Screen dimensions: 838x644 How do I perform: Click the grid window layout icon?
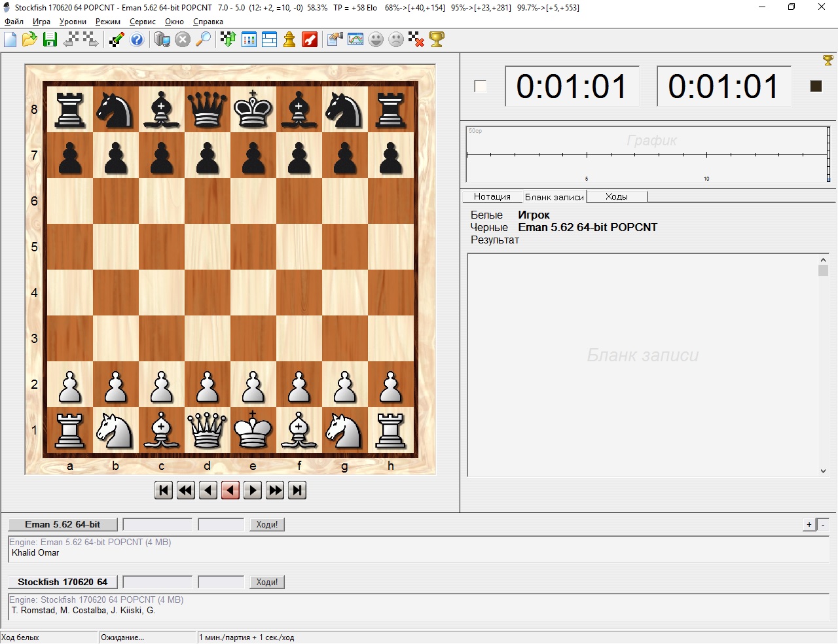pos(249,40)
